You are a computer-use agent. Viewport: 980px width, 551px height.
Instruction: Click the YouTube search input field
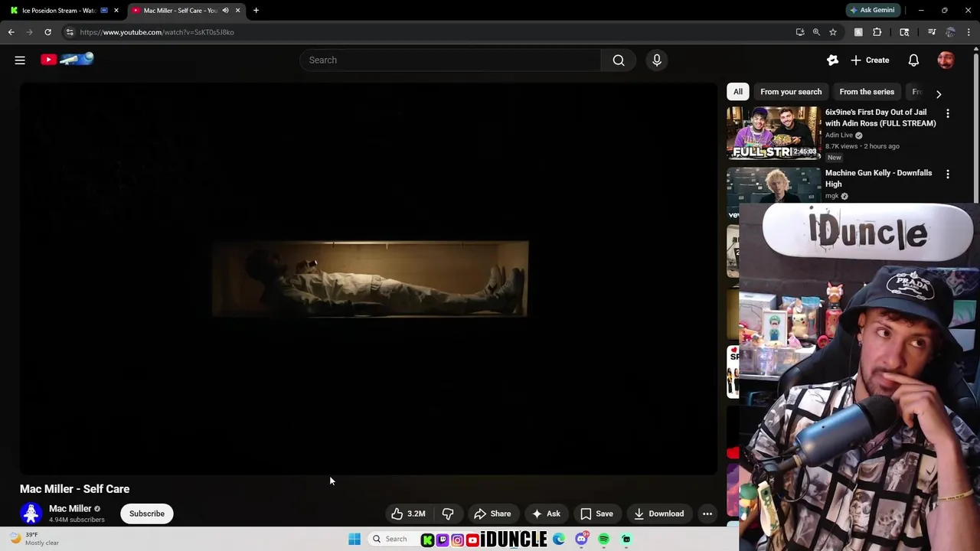(450, 60)
